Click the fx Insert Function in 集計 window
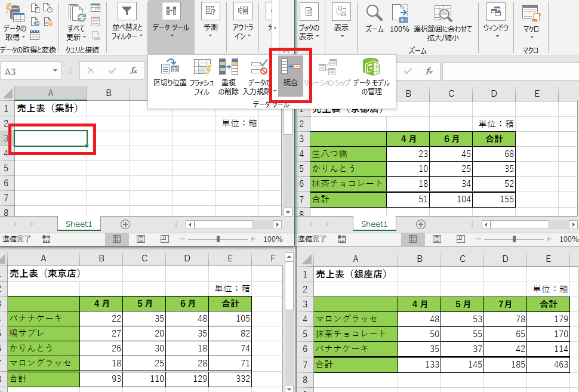The height and width of the screenshot is (392, 579). point(134,70)
